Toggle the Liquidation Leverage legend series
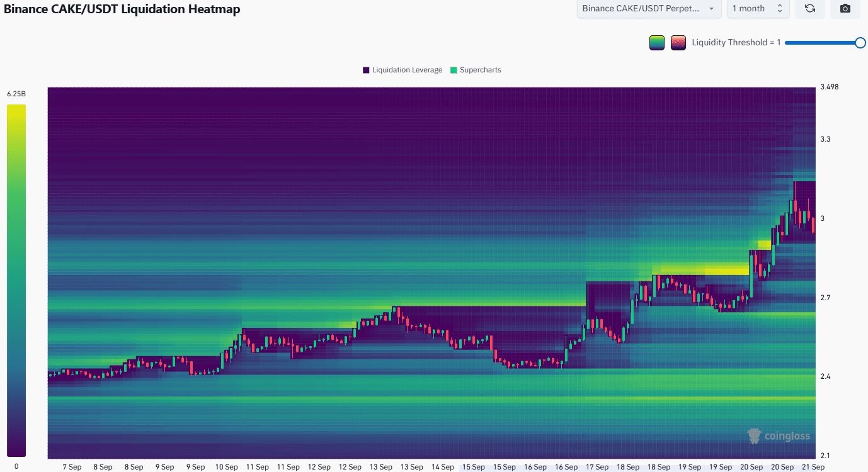868x472 pixels. coord(403,70)
